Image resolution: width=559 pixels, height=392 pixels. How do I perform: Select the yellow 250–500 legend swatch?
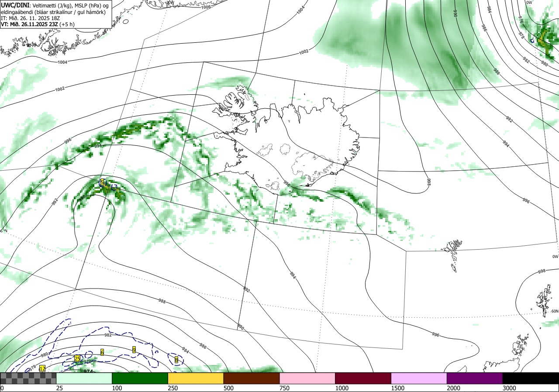click(196, 378)
